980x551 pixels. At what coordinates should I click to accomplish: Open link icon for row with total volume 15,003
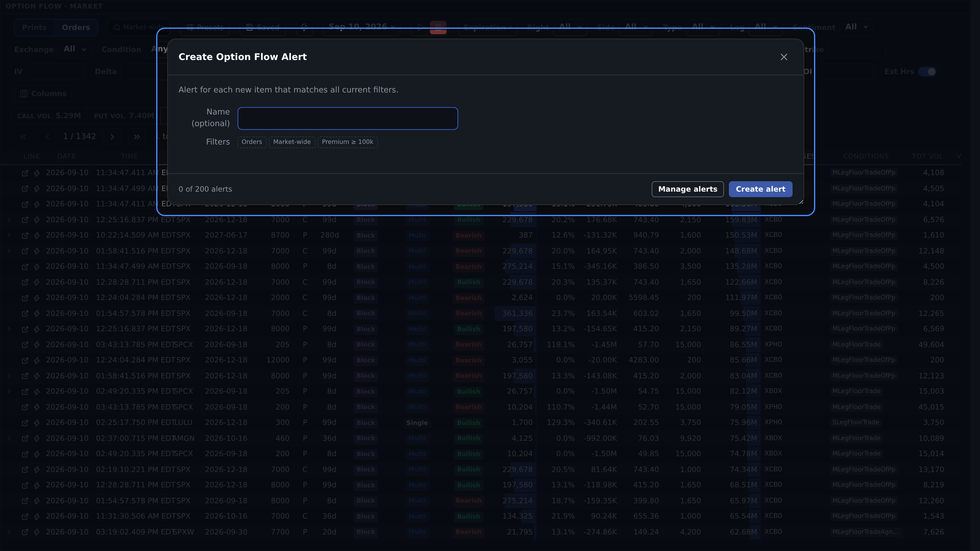point(25,392)
